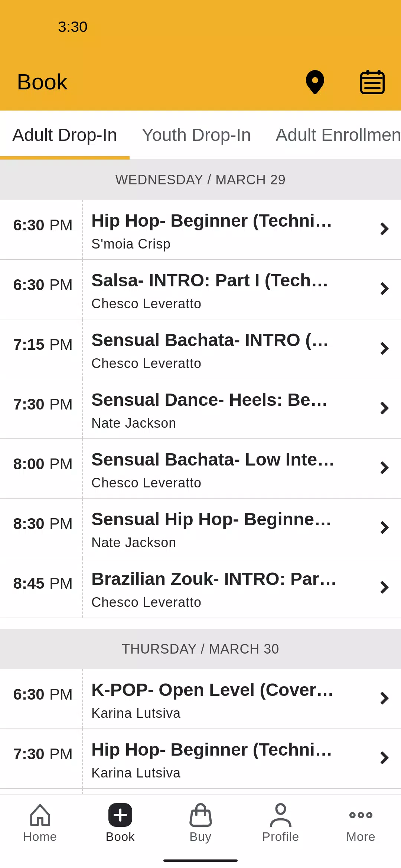This screenshot has height=868, width=401.
Task: Open 6:30 PM Hip Hop Beginner by S'moia Crisp
Action: click(200, 230)
